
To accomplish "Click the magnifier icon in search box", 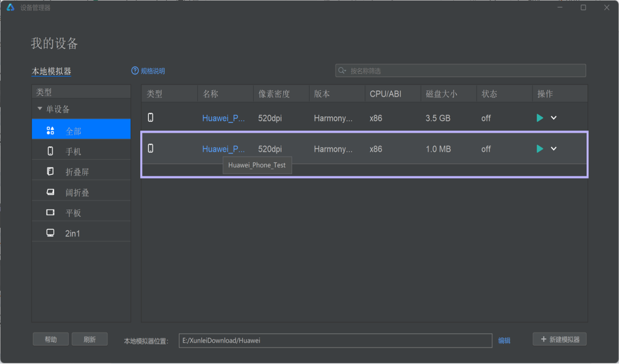I will pyautogui.click(x=342, y=71).
